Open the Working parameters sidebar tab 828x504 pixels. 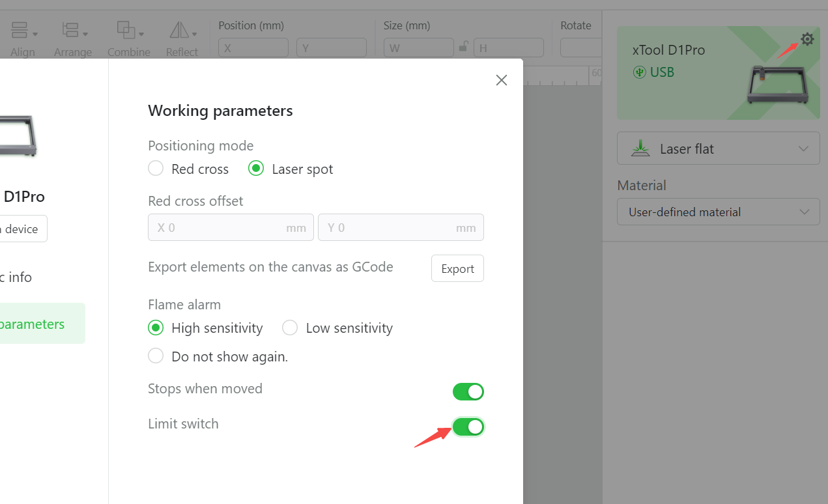(41, 324)
